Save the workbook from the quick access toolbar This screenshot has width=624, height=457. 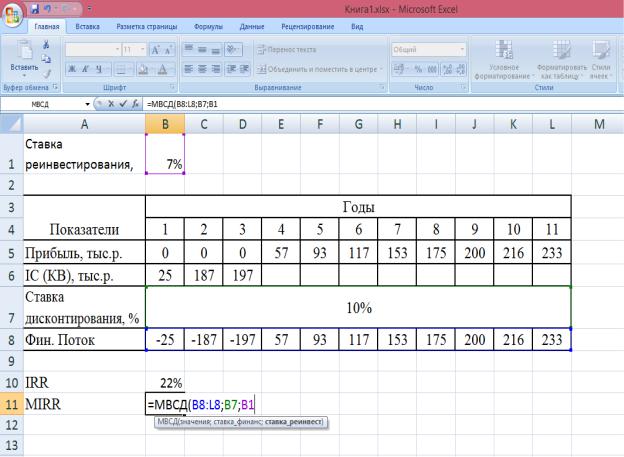(x=35, y=8)
